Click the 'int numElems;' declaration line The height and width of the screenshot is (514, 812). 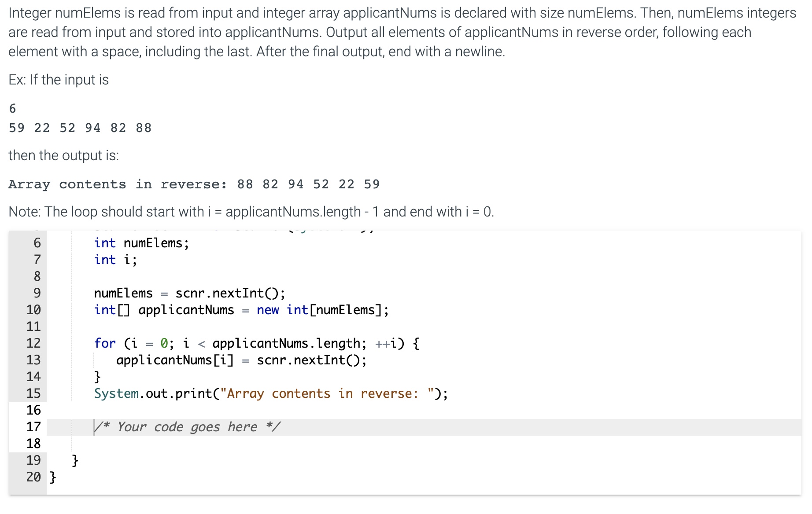[x=141, y=243]
